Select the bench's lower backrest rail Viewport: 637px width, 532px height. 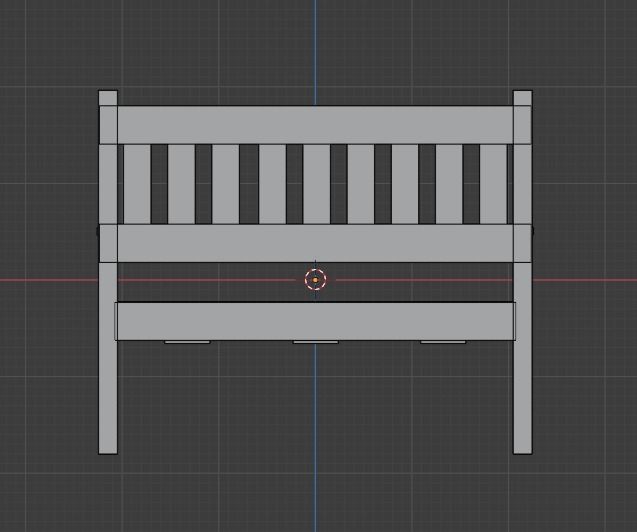click(x=315, y=243)
